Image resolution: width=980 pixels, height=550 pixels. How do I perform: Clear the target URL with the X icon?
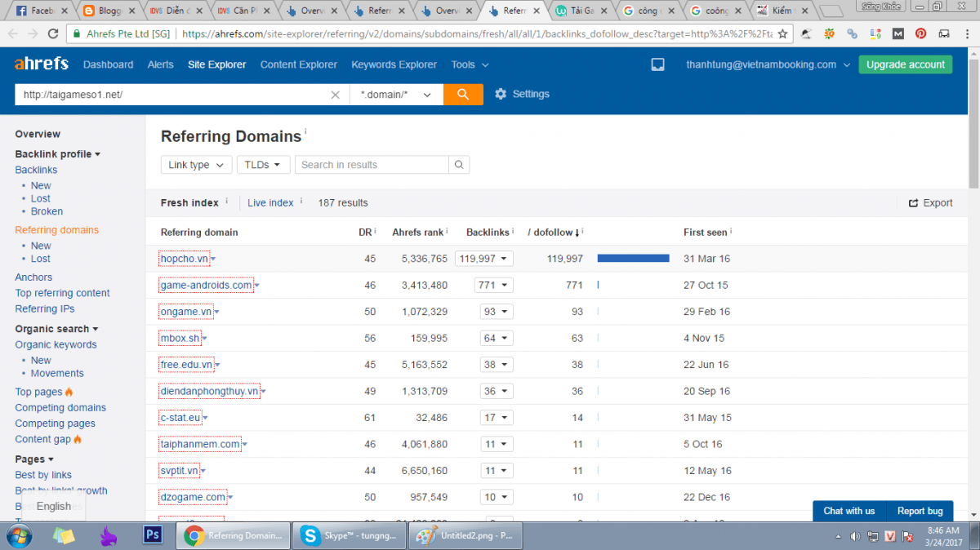tap(335, 95)
